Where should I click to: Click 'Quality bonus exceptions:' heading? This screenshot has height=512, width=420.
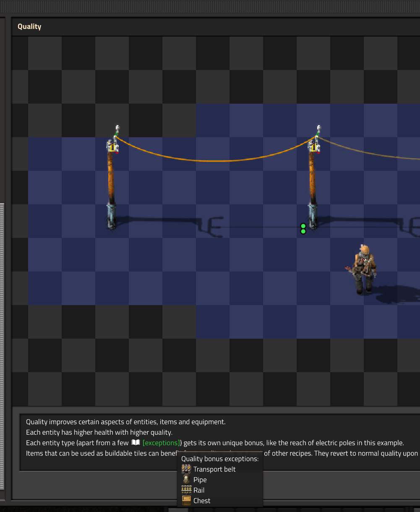(220, 459)
